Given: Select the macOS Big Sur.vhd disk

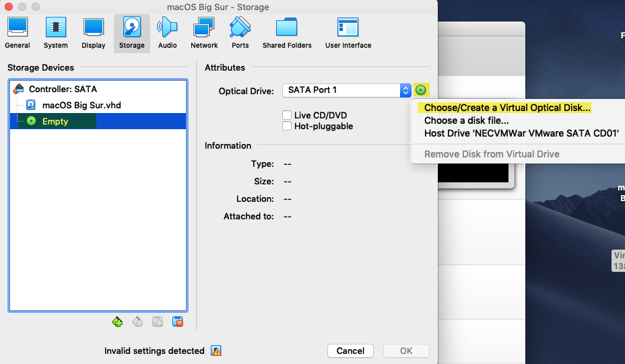Looking at the screenshot, I should pyautogui.click(x=98, y=105).
